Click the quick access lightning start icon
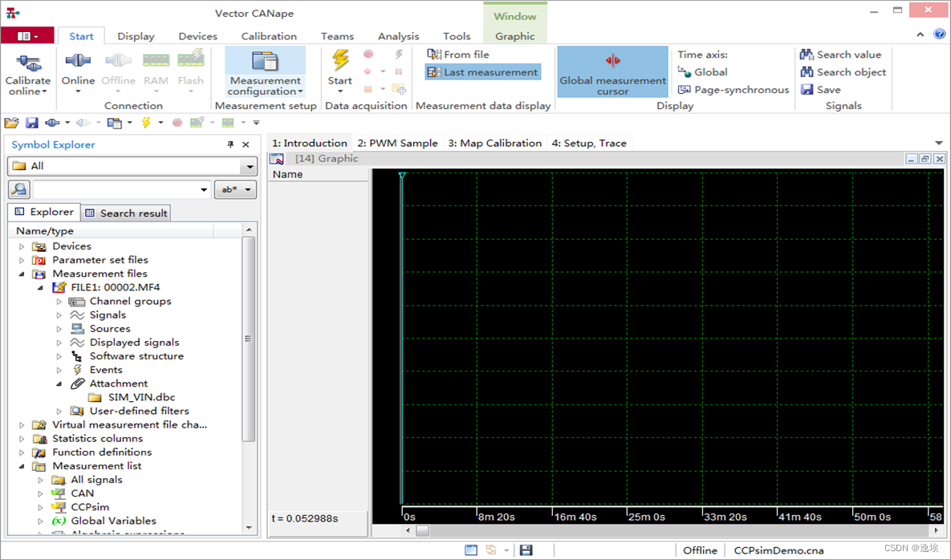The width and height of the screenshot is (951, 560). [146, 123]
